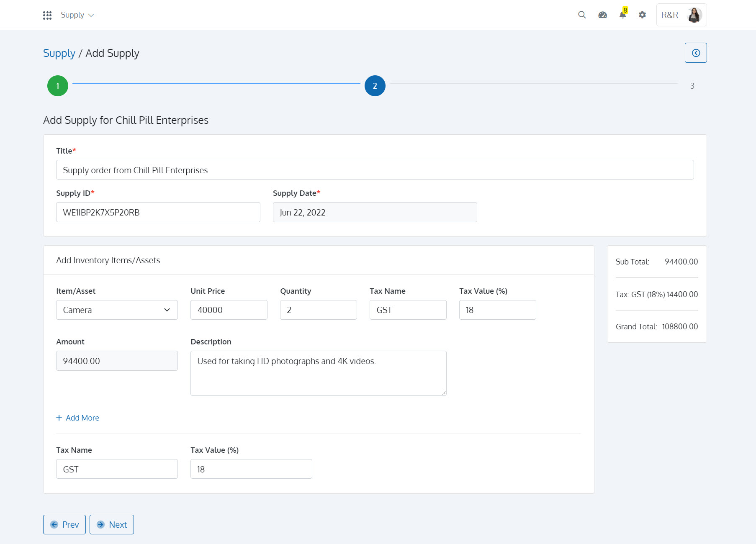This screenshot has width=756, height=544.
Task: Open the Item/Asset Camera dropdown
Action: pyautogui.click(x=117, y=310)
